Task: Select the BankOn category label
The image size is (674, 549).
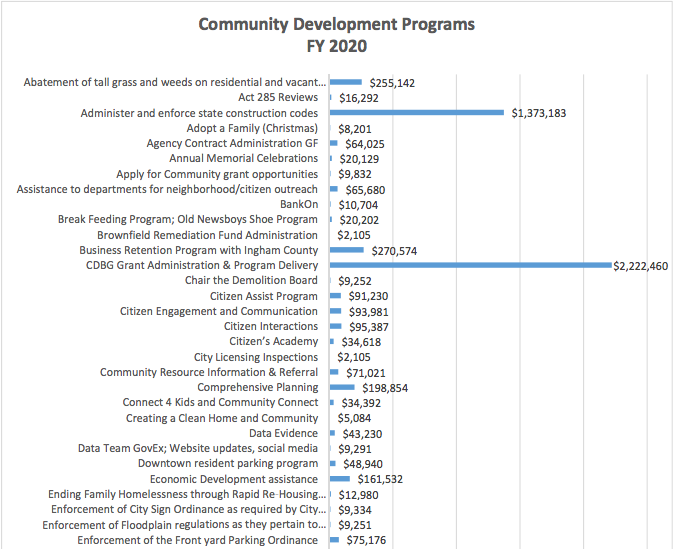Action: click(x=299, y=204)
